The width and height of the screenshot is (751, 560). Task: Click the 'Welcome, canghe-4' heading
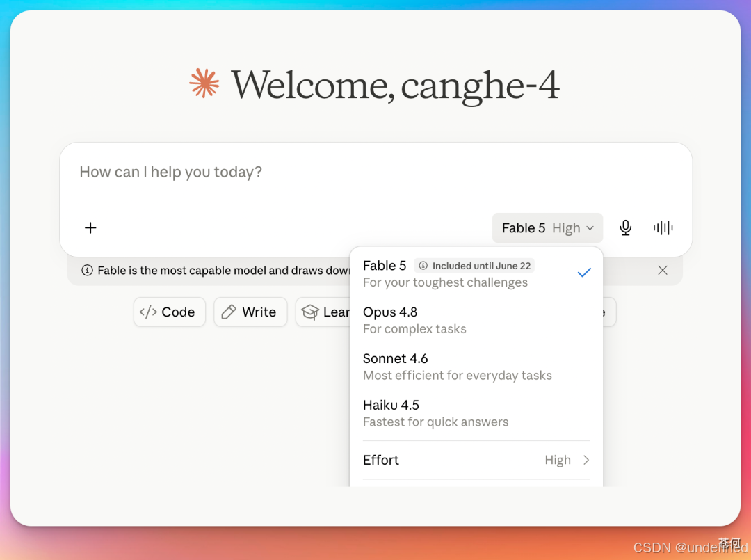[x=396, y=86]
